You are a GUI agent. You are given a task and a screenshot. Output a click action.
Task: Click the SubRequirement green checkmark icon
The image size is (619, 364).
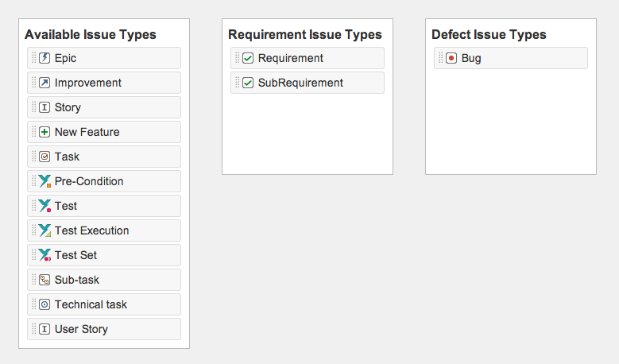248,83
